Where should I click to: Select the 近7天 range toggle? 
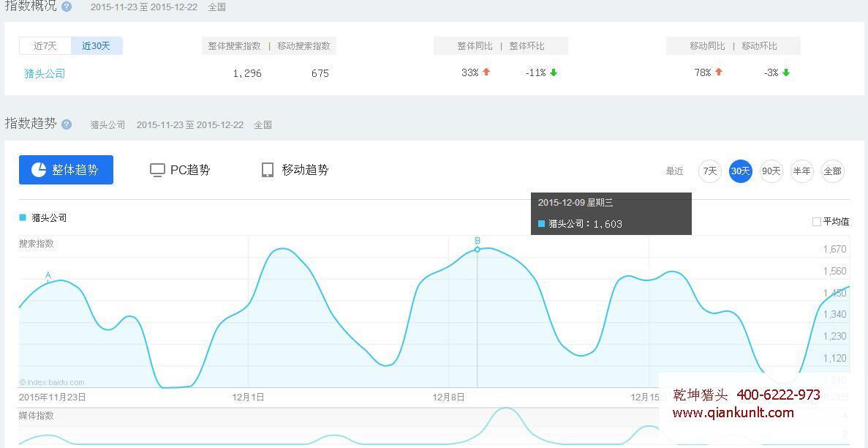[x=45, y=46]
